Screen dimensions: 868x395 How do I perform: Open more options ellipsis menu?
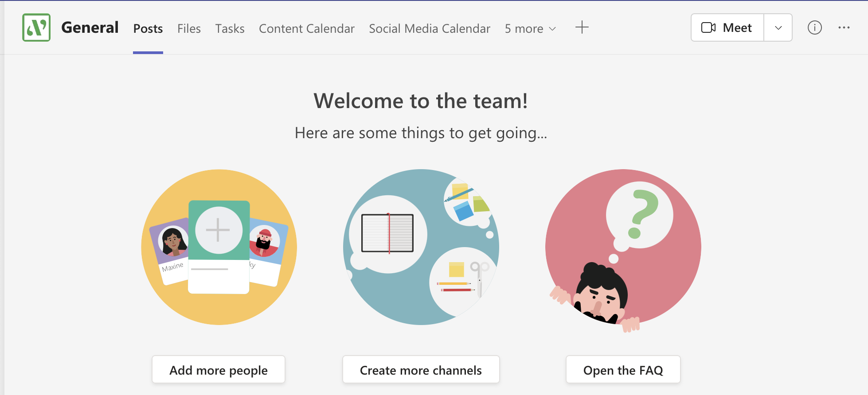pos(844,27)
